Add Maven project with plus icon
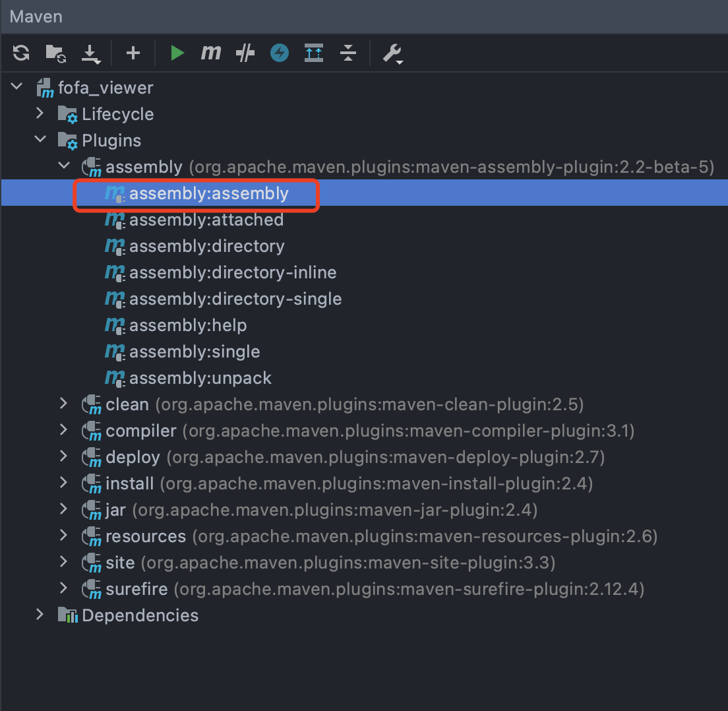728x711 pixels. point(133,53)
